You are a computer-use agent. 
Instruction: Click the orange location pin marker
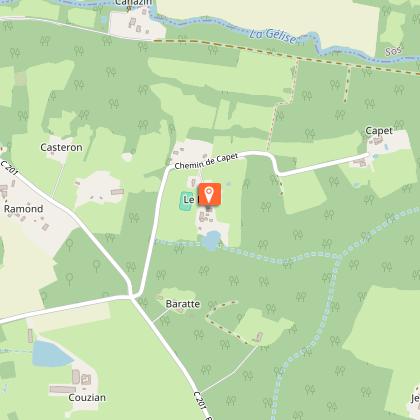tap(209, 194)
